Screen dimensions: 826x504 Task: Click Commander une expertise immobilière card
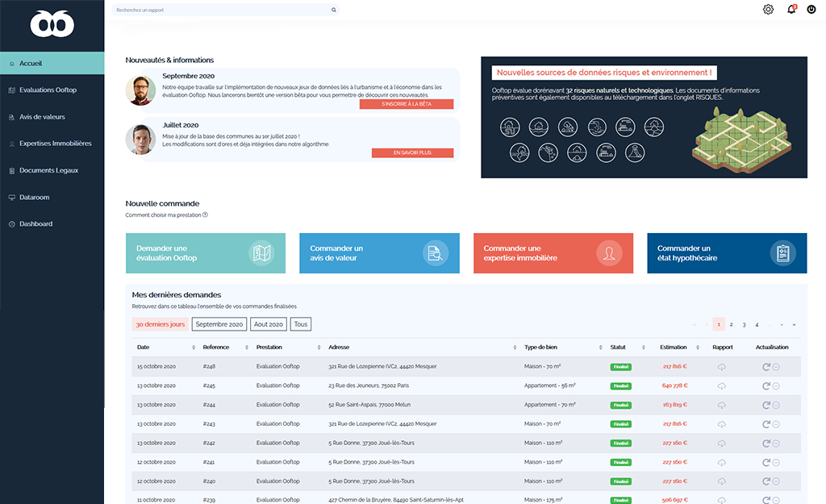553,253
